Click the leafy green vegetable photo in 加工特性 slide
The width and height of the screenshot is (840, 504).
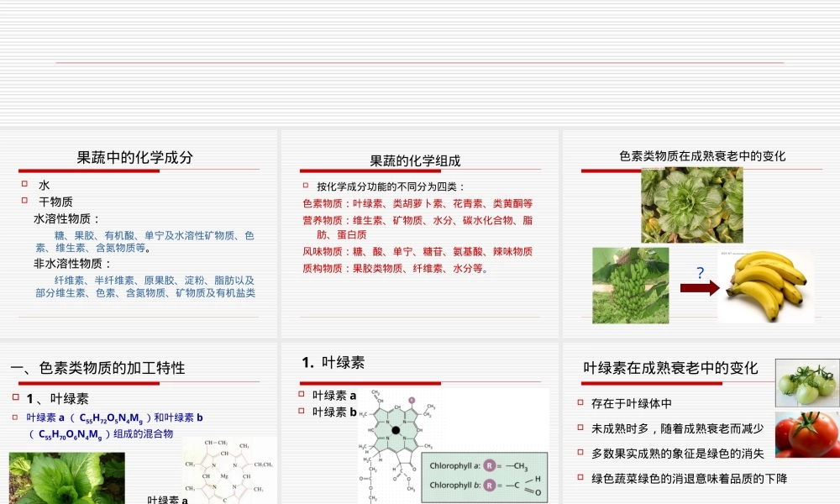pyautogui.click(x=67, y=478)
